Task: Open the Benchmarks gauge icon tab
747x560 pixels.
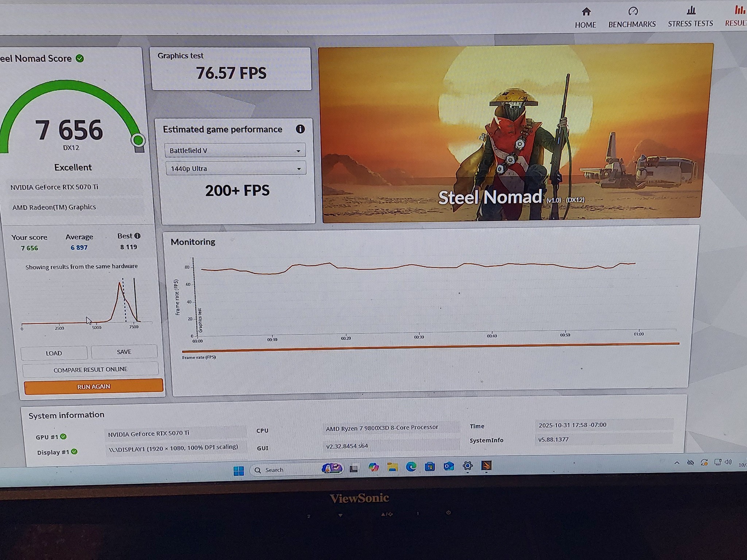Action: click(633, 11)
